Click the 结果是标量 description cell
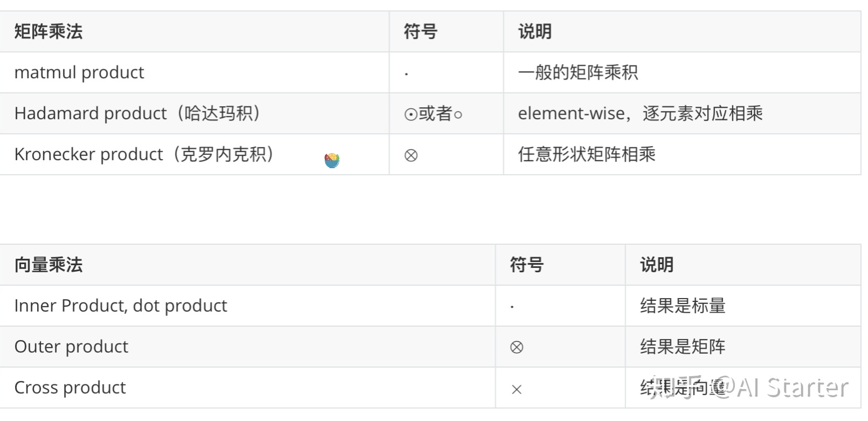 [x=743, y=306]
